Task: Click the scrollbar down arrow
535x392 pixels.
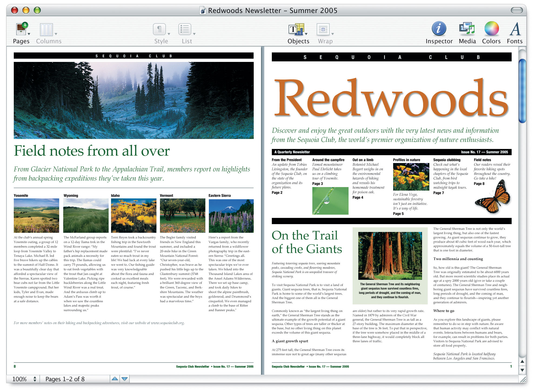Action: [522, 370]
